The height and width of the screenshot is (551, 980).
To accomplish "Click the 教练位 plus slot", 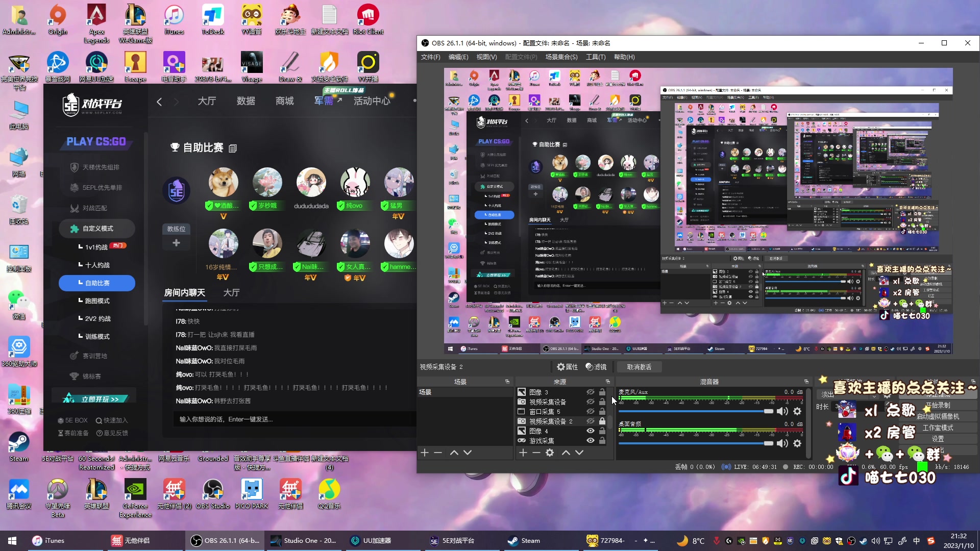I will click(176, 243).
